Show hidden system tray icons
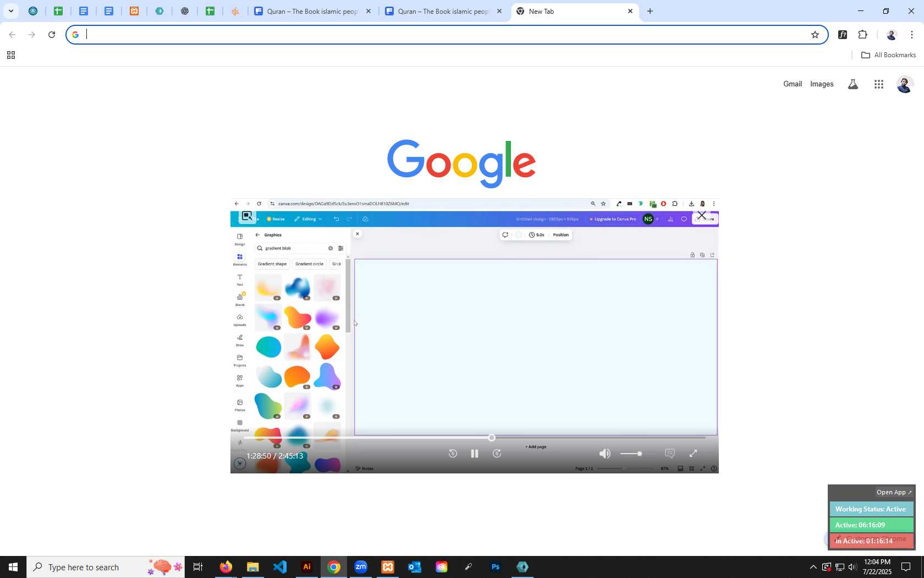 813,567
